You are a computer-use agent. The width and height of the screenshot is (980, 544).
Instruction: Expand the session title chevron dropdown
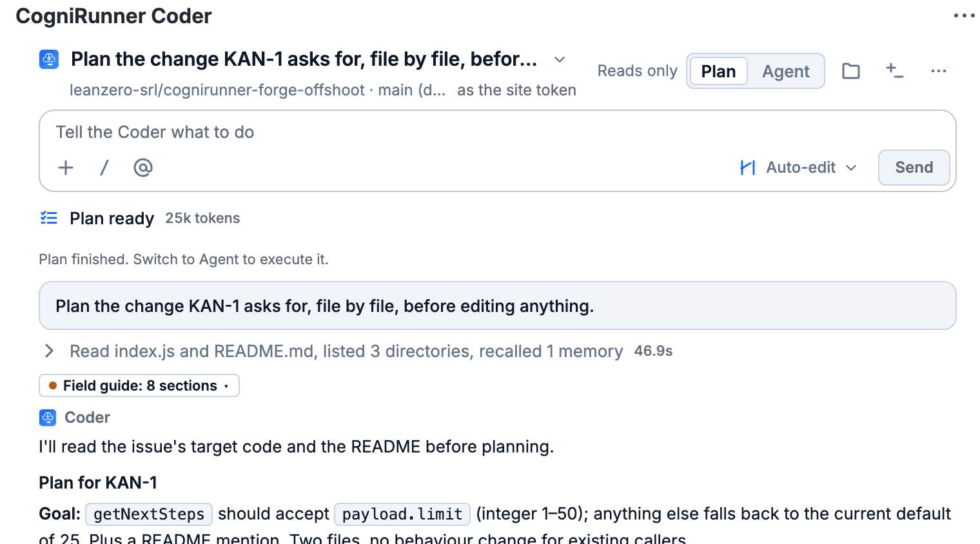(560, 59)
